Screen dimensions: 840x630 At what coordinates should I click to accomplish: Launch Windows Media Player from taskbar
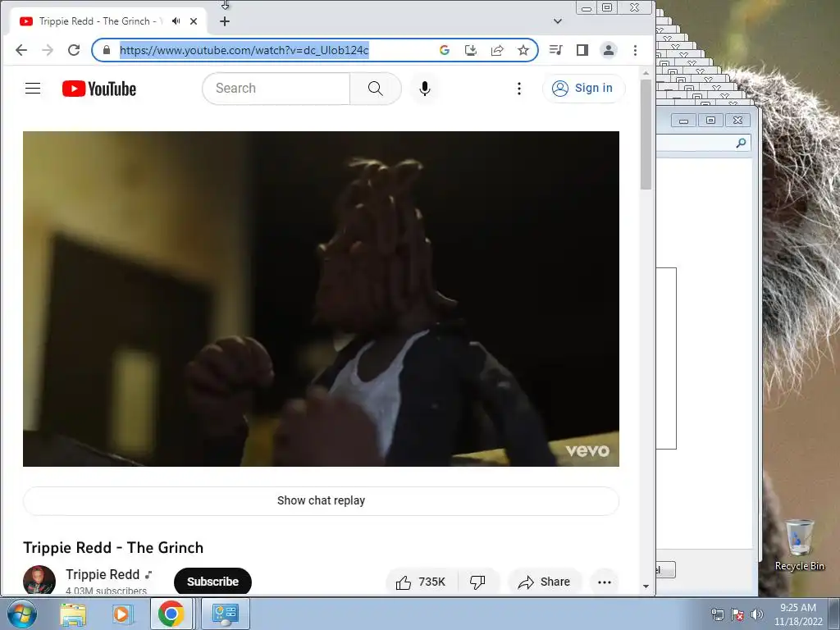click(121, 614)
